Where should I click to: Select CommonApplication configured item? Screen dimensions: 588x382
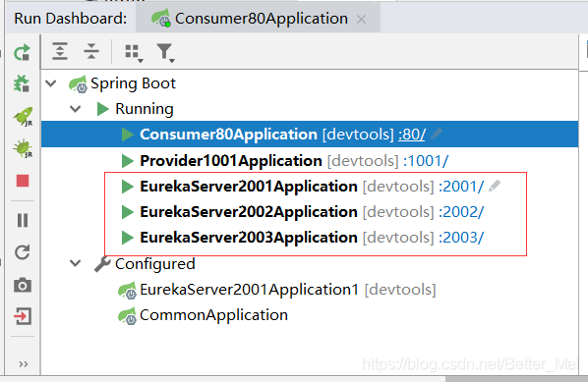[x=310, y=315]
